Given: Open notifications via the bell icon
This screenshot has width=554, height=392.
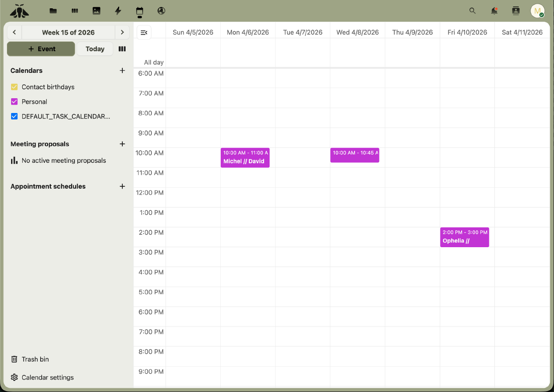Looking at the screenshot, I should (494, 11).
